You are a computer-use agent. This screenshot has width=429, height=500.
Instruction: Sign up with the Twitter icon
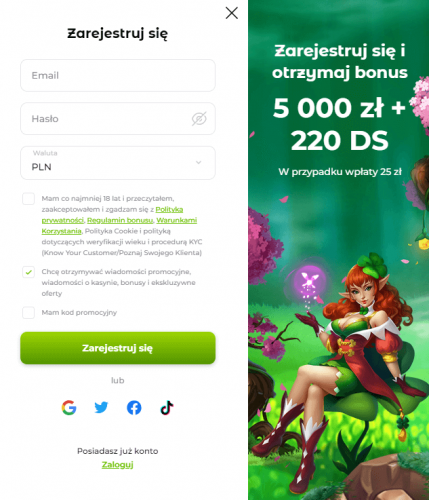[x=101, y=407]
